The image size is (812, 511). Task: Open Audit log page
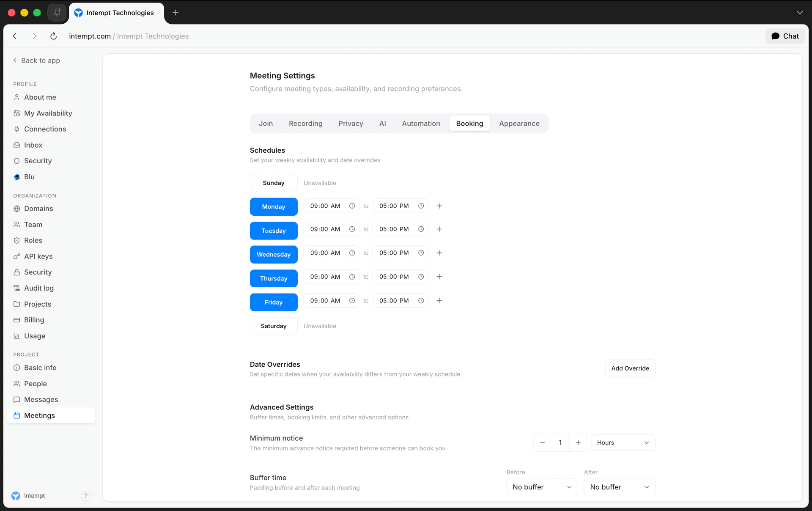pyautogui.click(x=51, y=288)
